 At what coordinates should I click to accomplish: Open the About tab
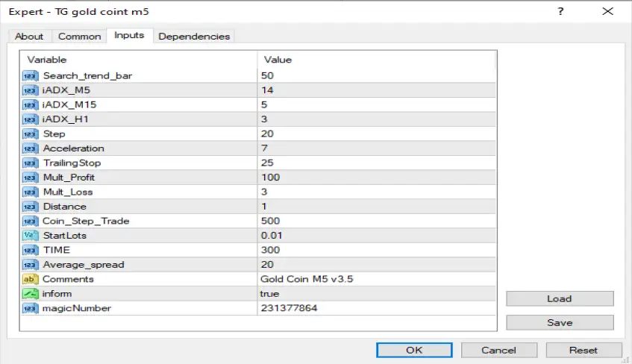29,37
